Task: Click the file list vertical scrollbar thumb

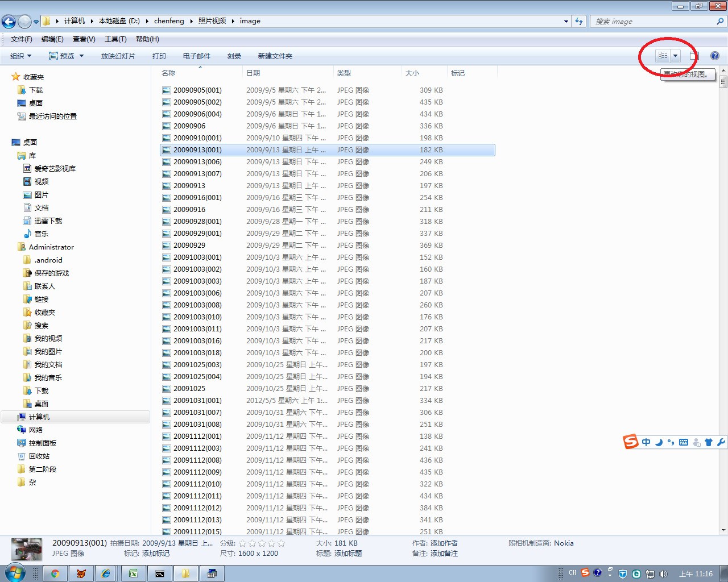Action: tap(723, 82)
